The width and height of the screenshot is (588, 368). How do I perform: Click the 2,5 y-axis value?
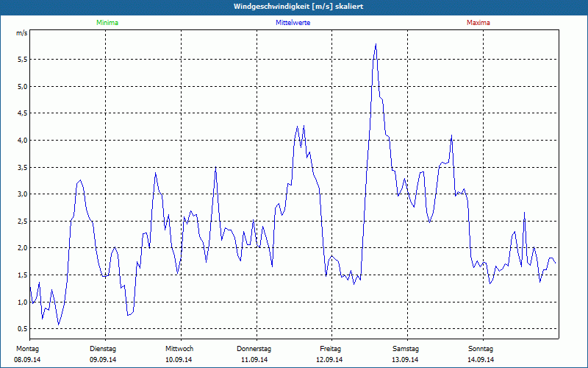[x=23, y=222]
